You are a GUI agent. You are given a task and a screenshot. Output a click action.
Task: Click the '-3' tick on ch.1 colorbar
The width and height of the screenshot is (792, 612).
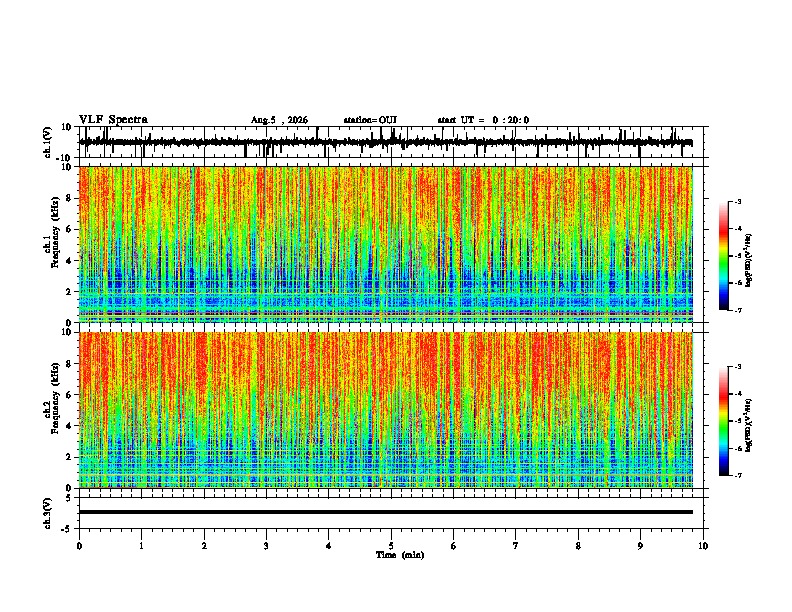pos(737,201)
